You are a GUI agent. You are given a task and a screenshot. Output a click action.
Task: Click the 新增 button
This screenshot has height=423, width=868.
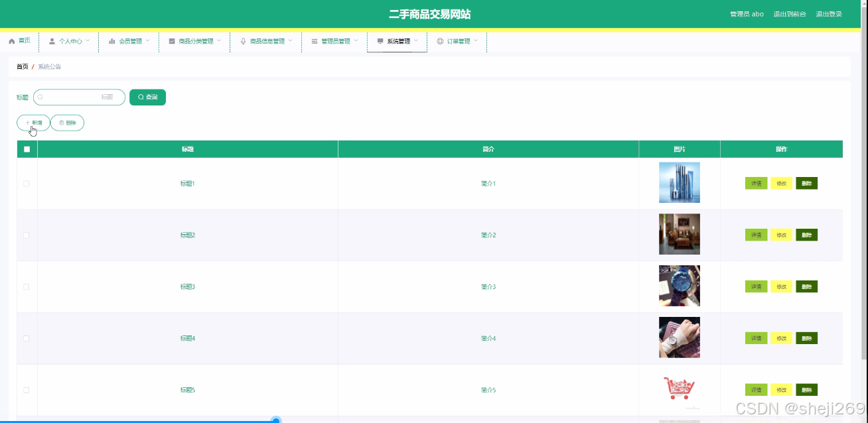pyautogui.click(x=33, y=123)
